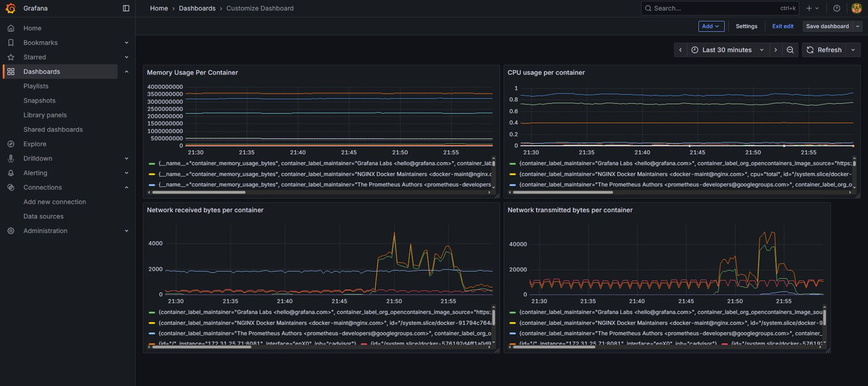Viewport: 868px width, 386px height.
Task: Click the Dashboards grid icon
Action: tap(10, 71)
